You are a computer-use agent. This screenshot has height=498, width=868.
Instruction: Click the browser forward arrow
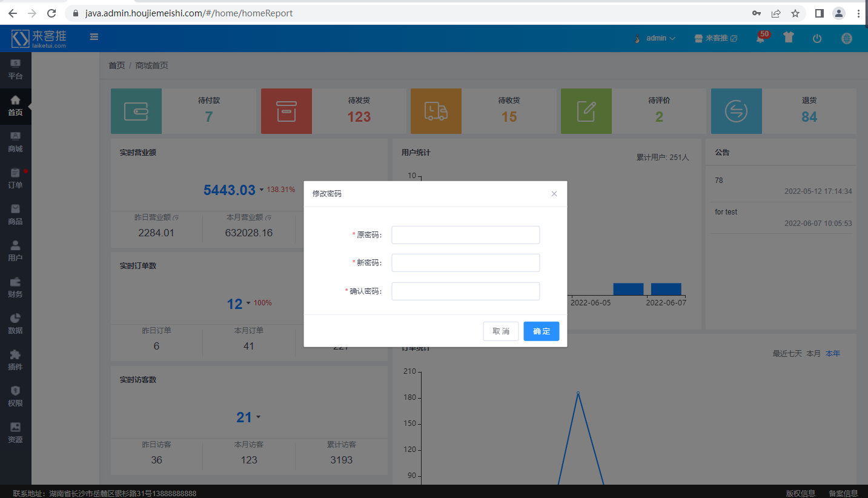[x=32, y=13]
